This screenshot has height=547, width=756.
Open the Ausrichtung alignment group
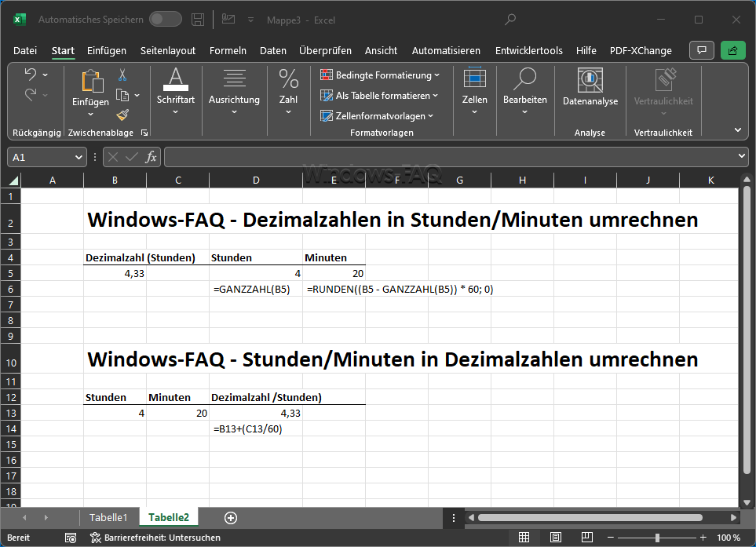[234, 92]
